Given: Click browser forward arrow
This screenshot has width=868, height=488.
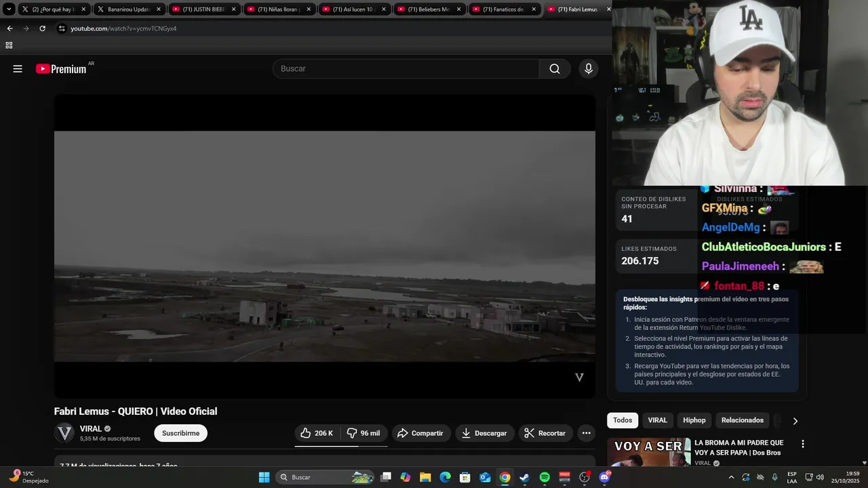Looking at the screenshot, I should click(26, 28).
